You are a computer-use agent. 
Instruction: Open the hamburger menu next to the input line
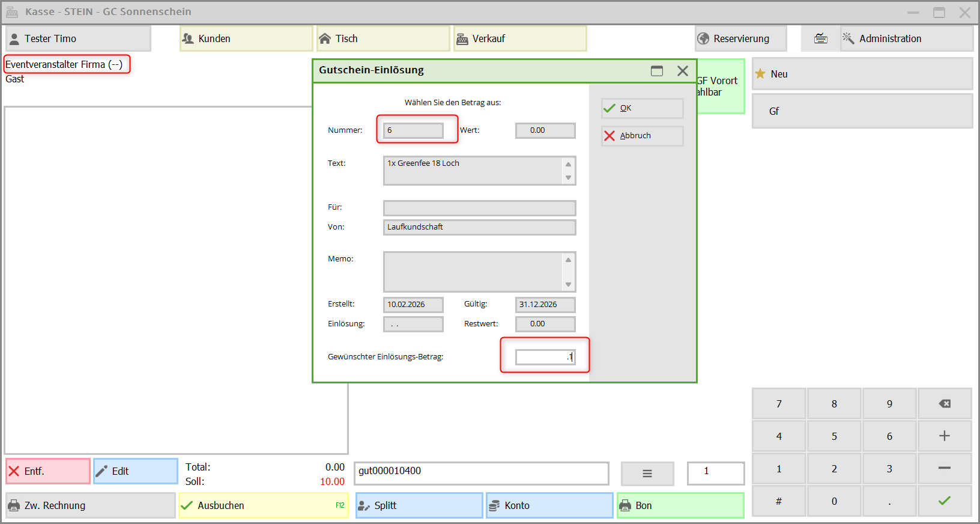coord(647,474)
